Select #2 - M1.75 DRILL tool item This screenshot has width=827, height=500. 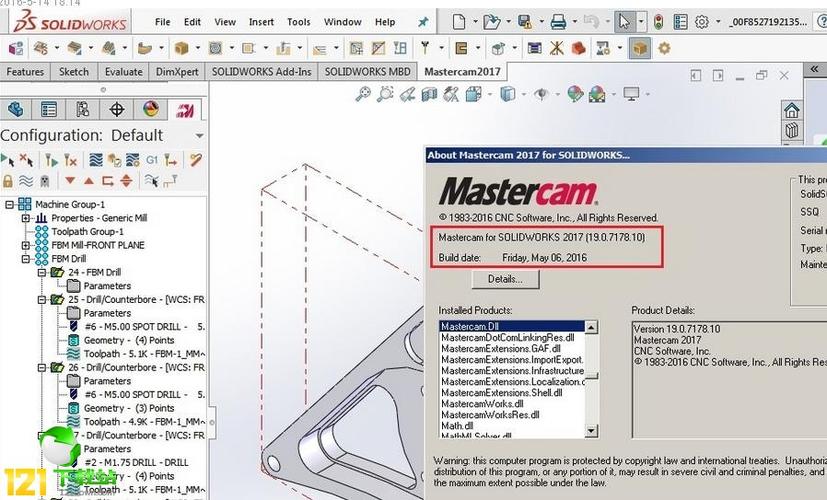[136, 463]
